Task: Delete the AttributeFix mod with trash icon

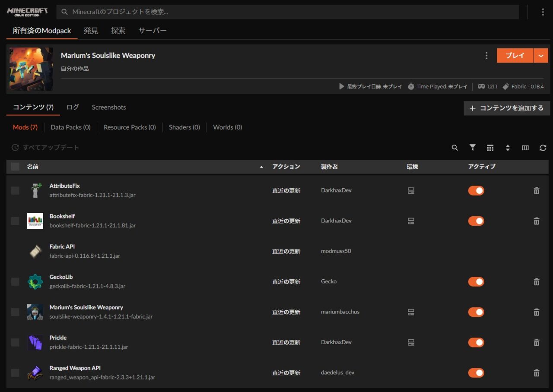Action: 537,190
